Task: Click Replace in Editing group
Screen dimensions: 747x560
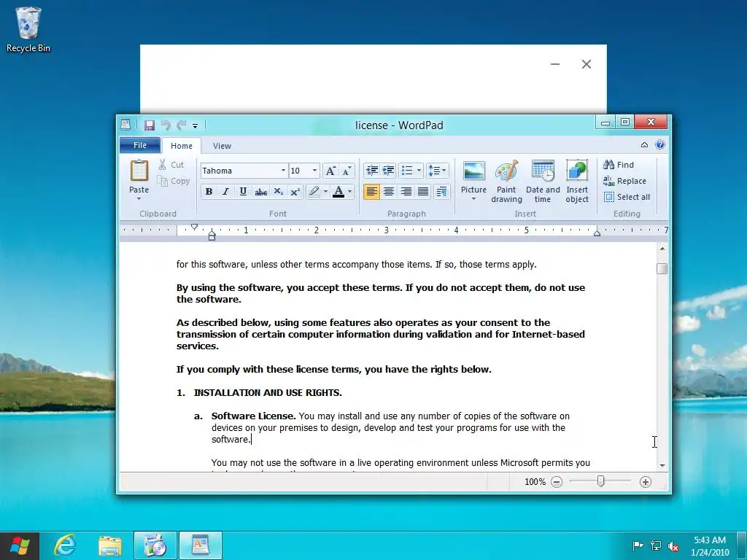Action: pyautogui.click(x=624, y=181)
